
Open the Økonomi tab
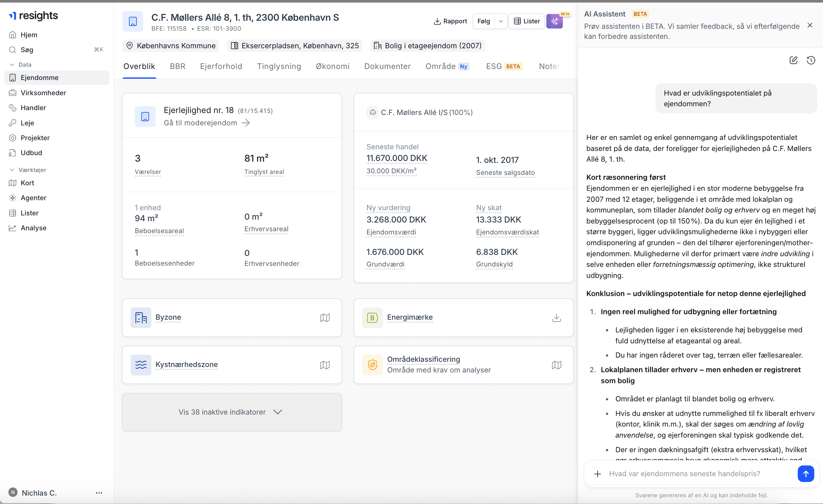pos(333,66)
